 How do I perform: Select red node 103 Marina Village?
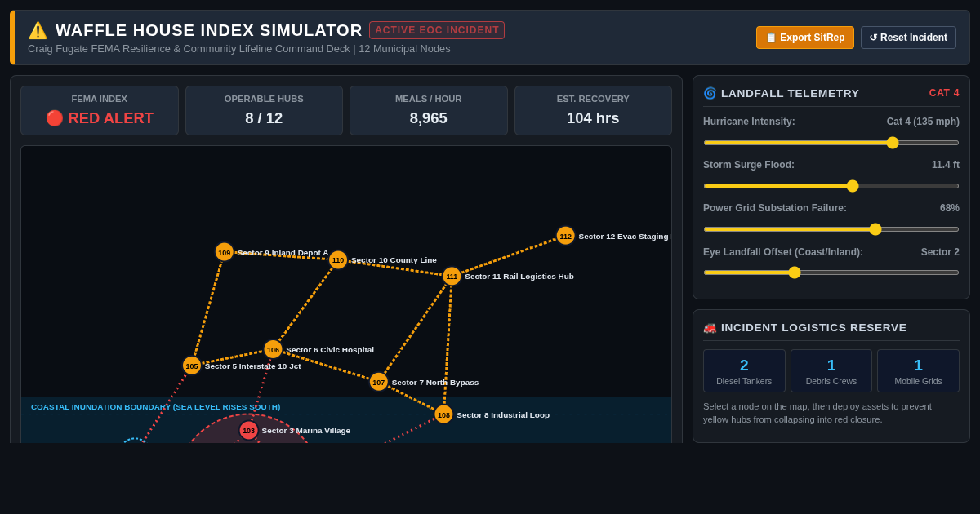(x=248, y=430)
